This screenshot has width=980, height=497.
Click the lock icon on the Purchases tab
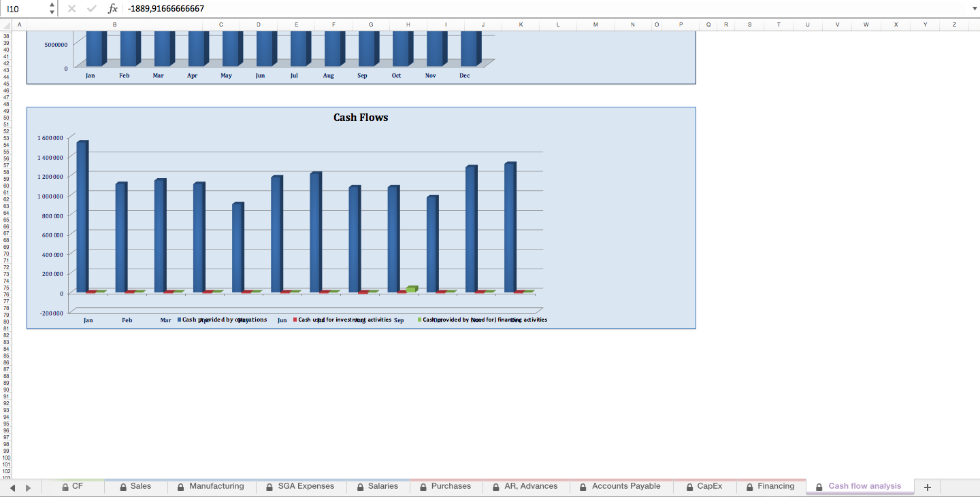421,486
